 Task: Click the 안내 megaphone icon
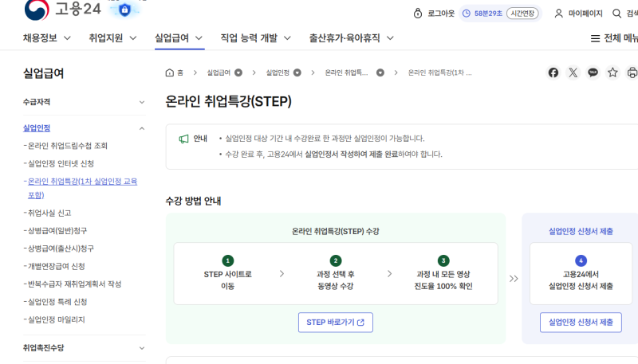click(184, 139)
